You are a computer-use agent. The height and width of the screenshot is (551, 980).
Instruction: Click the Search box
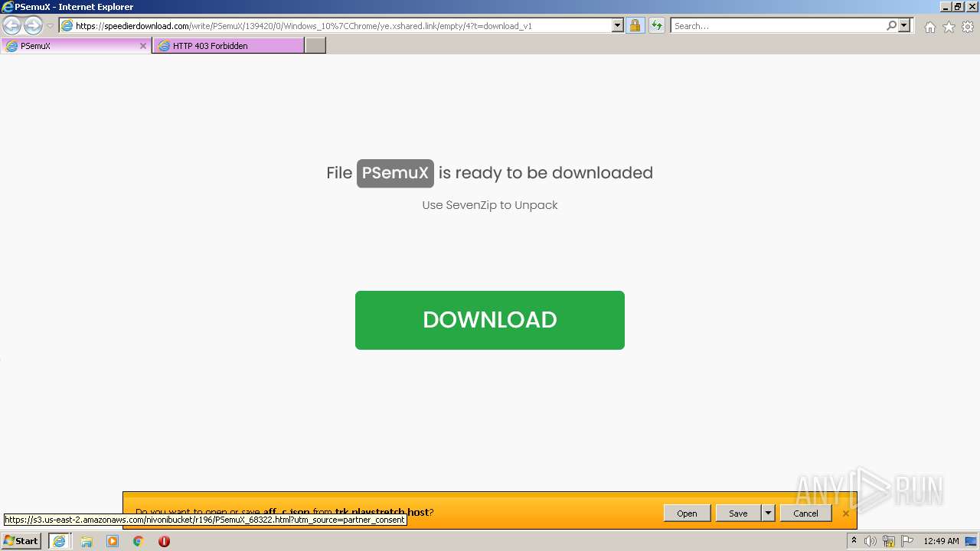pos(778,26)
